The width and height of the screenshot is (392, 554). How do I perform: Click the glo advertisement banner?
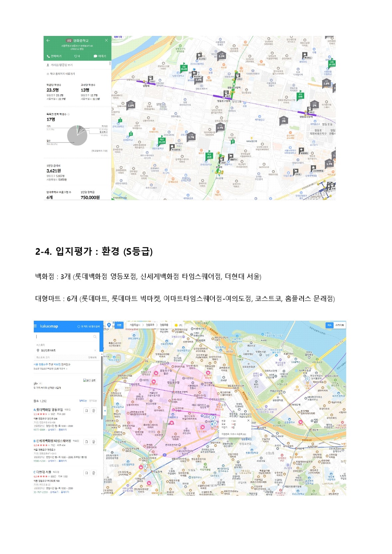point(66,383)
